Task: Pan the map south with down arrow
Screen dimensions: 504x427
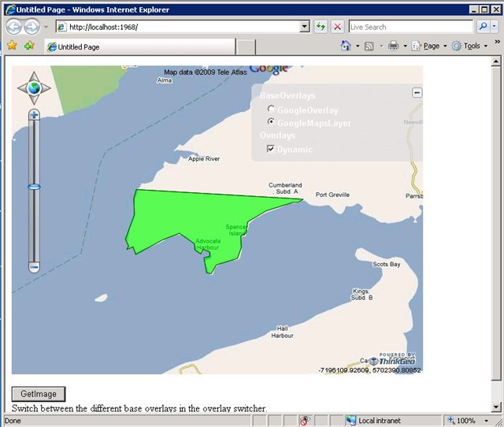Action: pyautogui.click(x=34, y=99)
